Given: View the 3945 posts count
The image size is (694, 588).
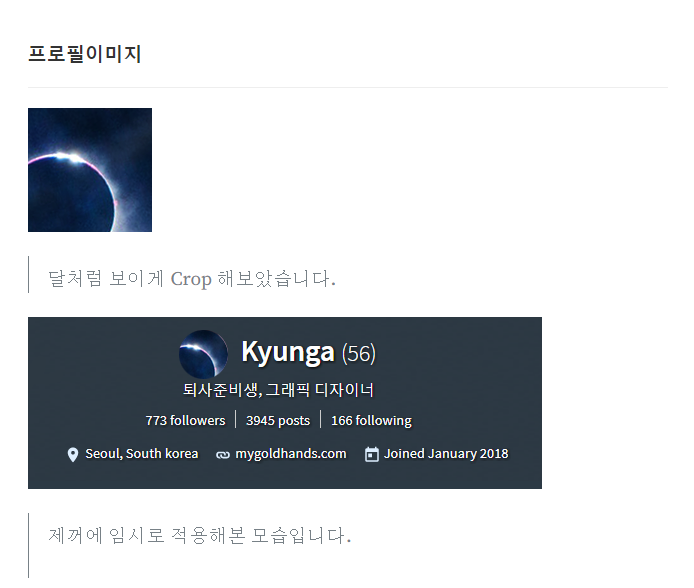Looking at the screenshot, I should [x=278, y=420].
